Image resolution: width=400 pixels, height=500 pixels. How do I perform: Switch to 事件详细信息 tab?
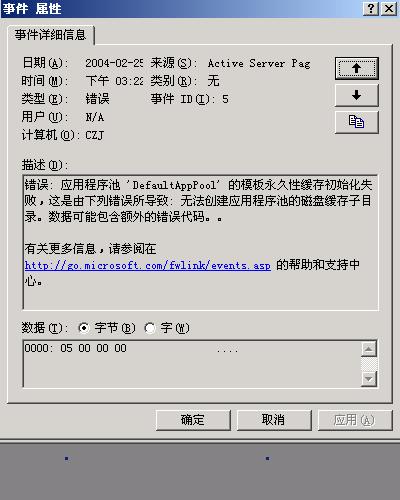pos(50,35)
